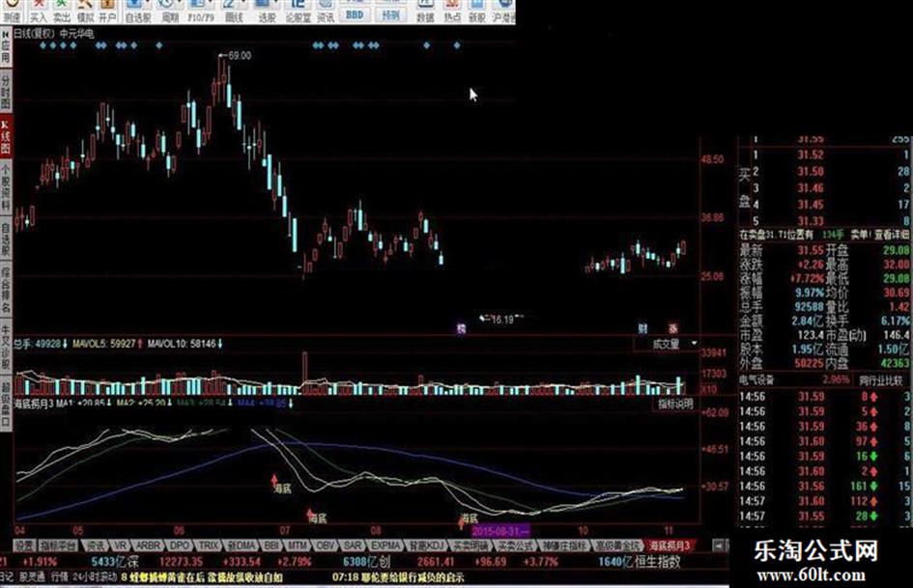Click the 预测 forecast toolbar button
913x588 pixels.
(x=389, y=14)
